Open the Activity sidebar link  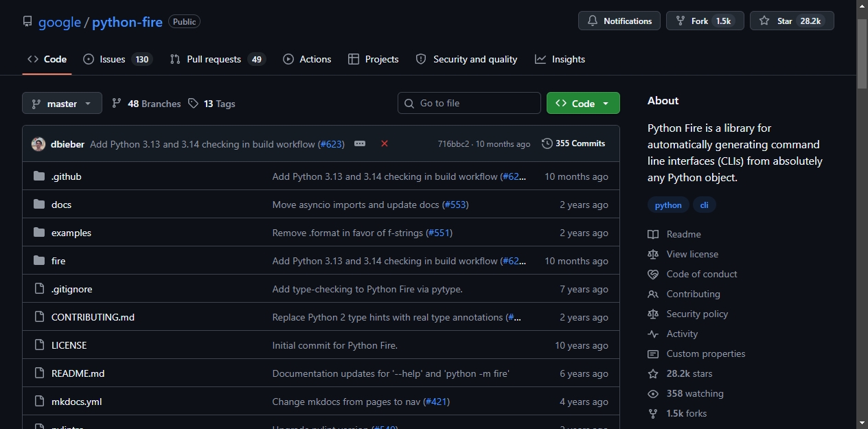[x=682, y=334]
